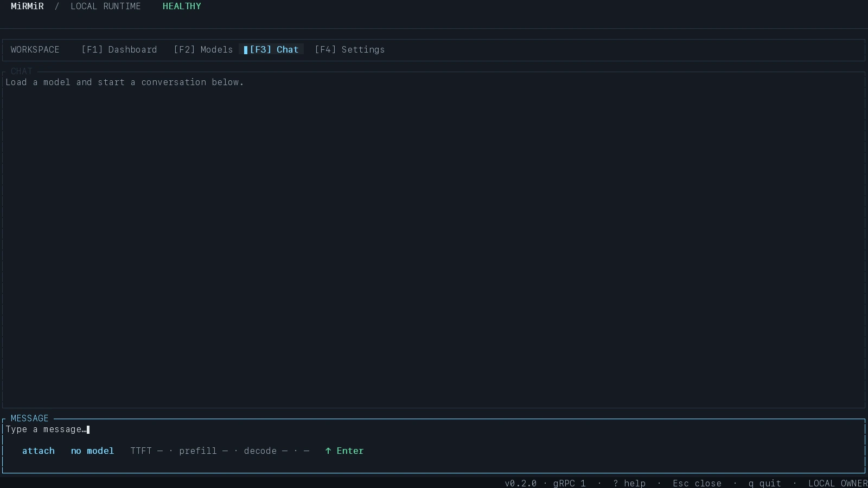
Task: Click the TTFT metric readout
Action: point(146,451)
